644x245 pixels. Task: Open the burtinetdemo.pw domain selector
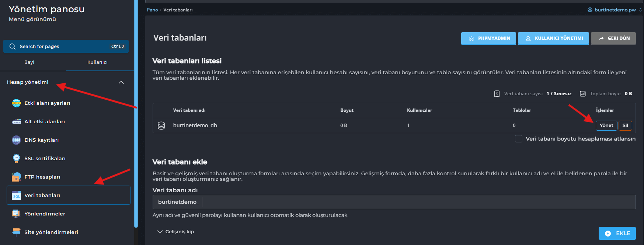tap(615, 10)
